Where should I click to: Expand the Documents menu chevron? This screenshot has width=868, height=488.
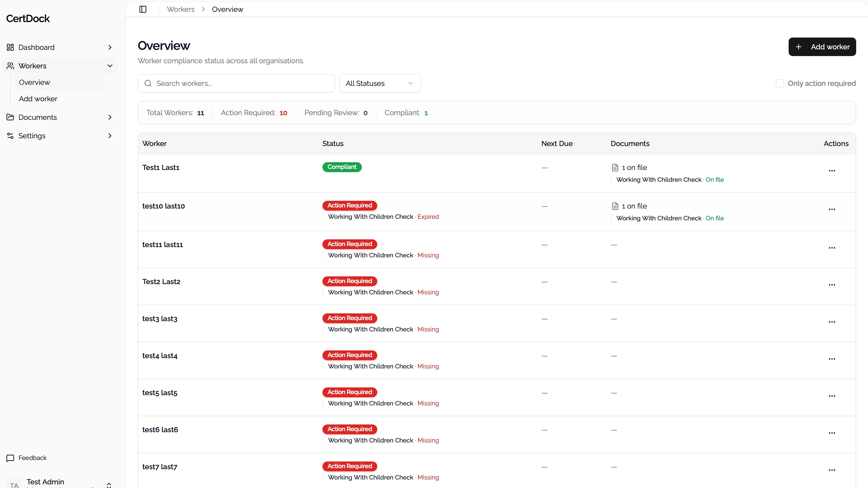[110, 117]
